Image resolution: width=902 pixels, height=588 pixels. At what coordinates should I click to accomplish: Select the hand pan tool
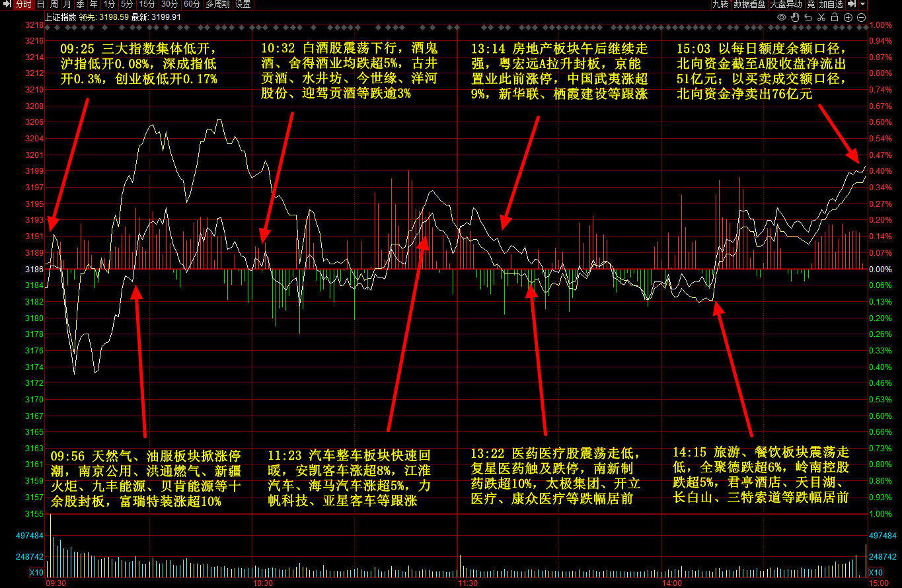click(x=796, y=17)
